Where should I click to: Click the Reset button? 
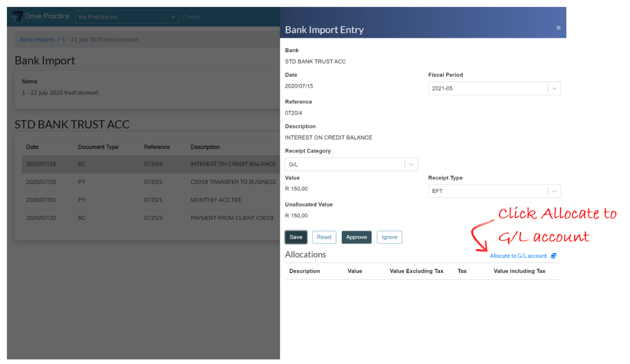(x=324, y=237)
